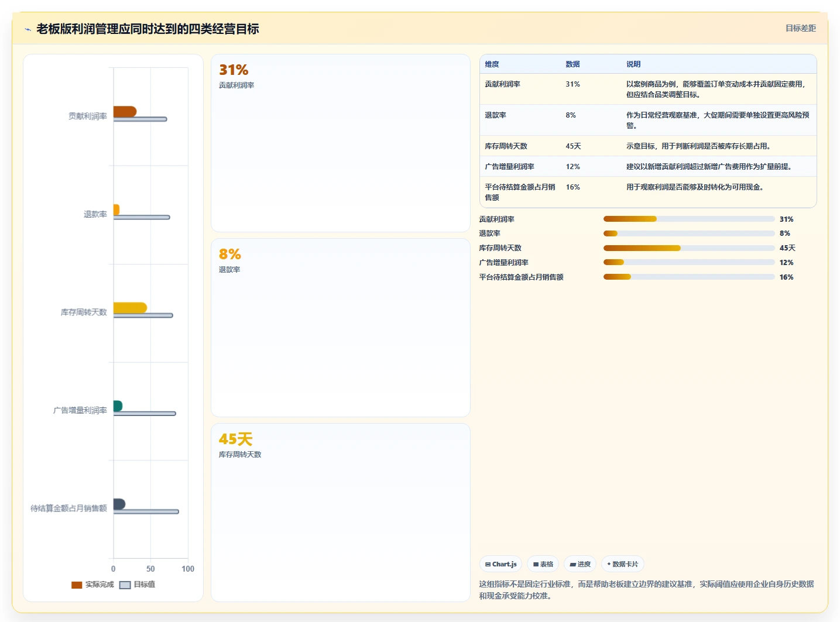840x622 pixels.
Task: Click the 退款率 chart axis label
Action: point(95,215)
